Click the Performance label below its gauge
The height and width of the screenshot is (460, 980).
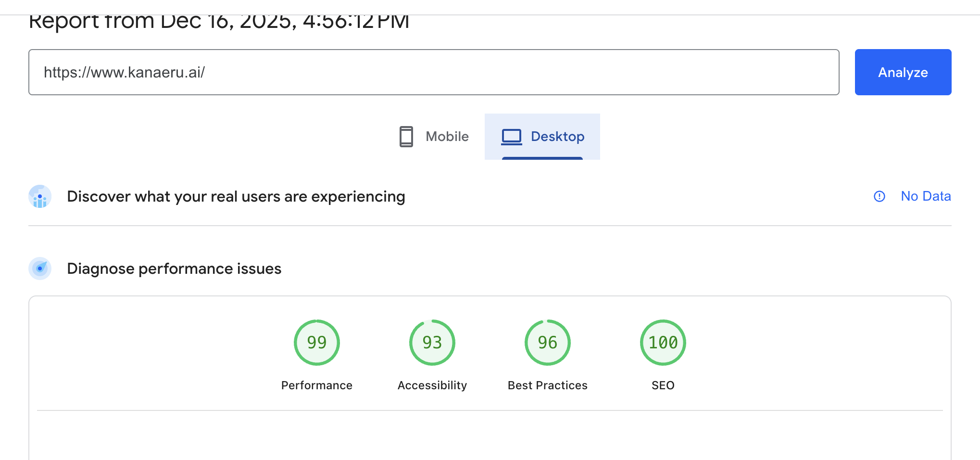(x=316, y=385)
